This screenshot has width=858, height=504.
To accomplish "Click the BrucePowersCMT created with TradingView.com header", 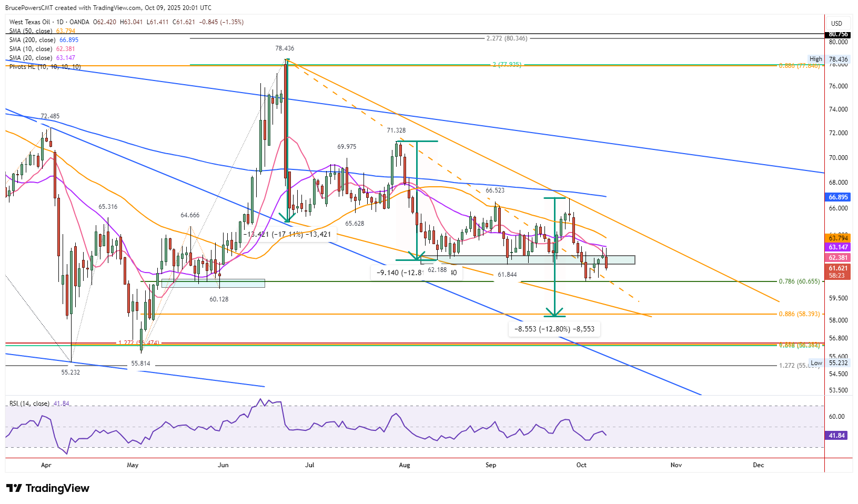I will point(108,8).
